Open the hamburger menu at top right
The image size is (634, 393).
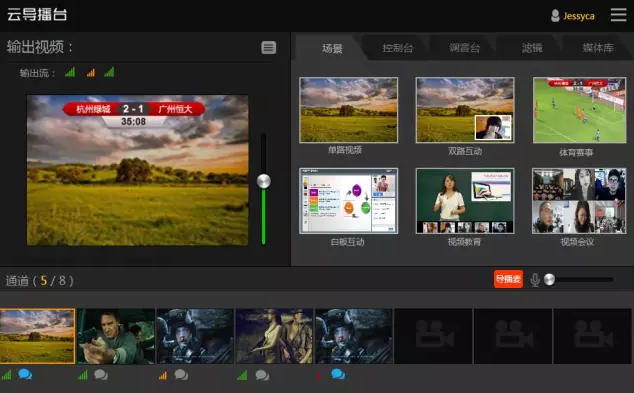click(x=618, y=15)
